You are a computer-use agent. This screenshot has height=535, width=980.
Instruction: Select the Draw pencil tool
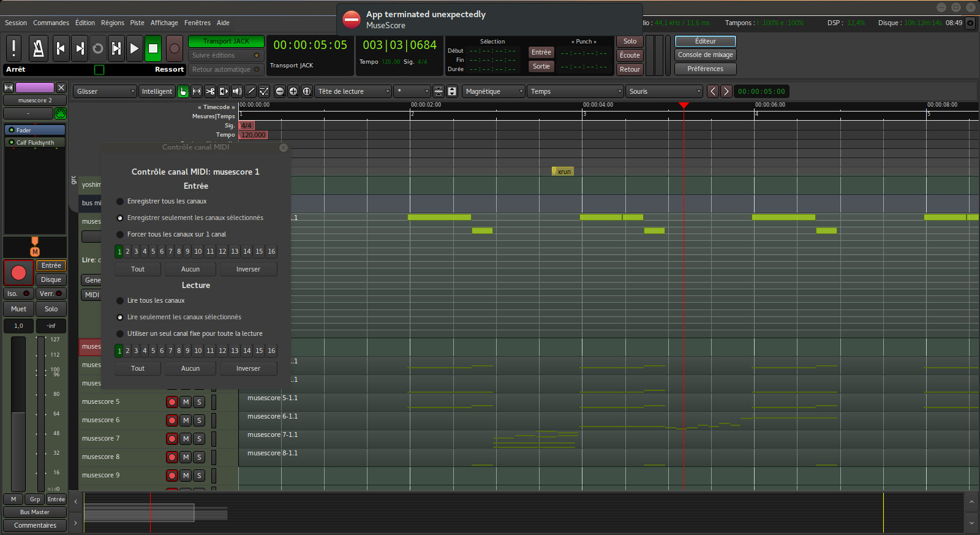pos(251,91)
